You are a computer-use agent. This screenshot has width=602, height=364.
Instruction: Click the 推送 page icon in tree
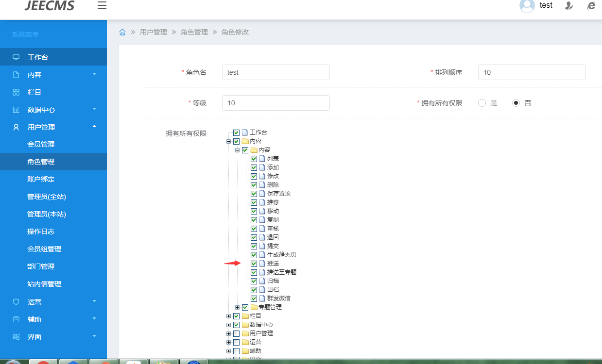coord(262,264)
